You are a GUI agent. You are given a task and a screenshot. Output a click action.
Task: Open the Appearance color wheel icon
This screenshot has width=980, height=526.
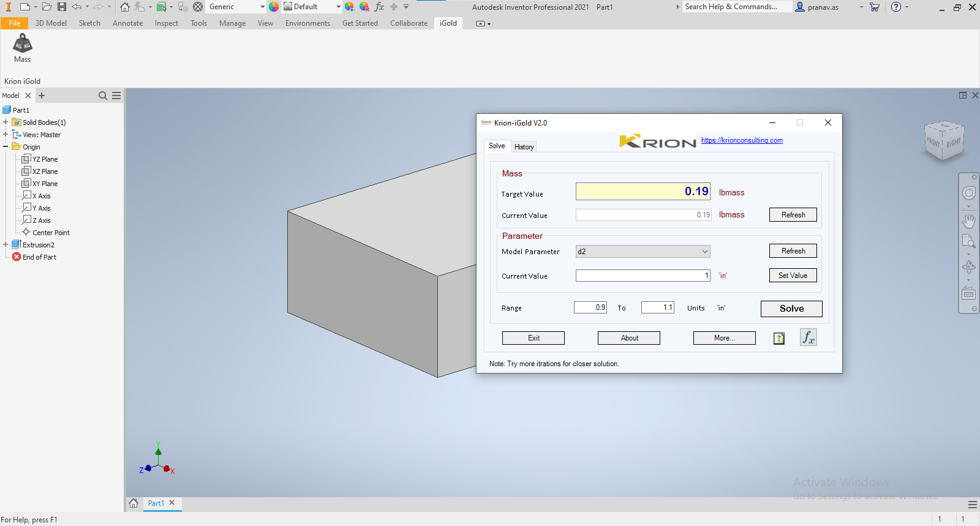274,7
